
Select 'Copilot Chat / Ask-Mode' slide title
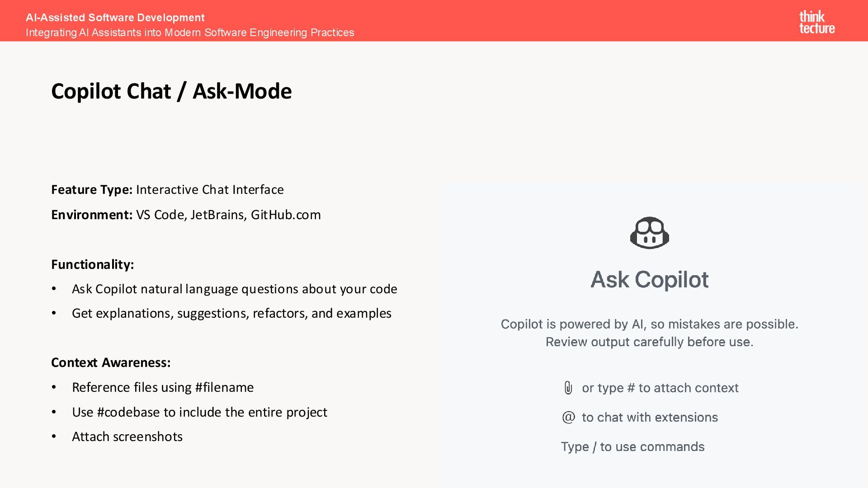[x=171, y=91]
